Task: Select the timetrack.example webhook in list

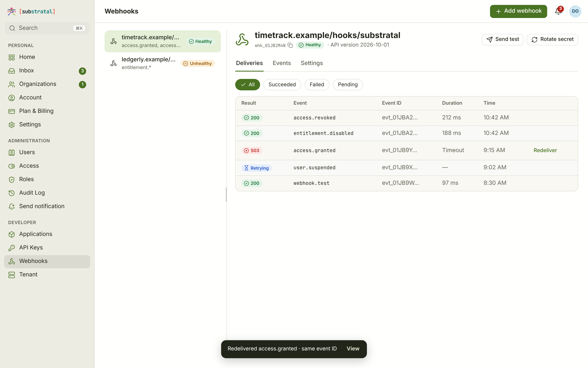Action: tap(163, 41)
